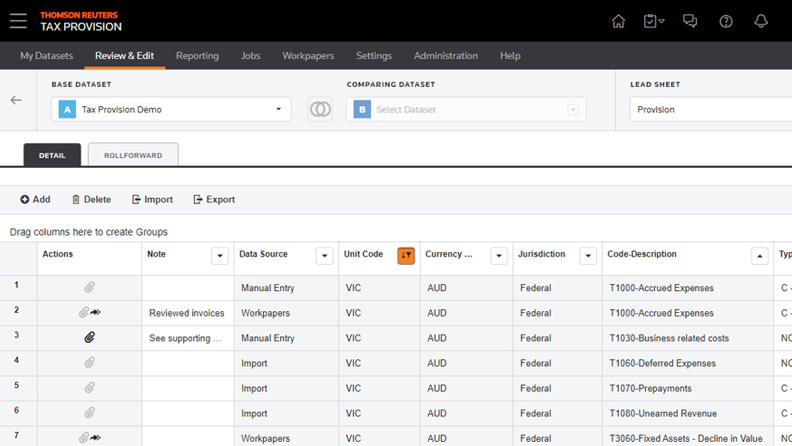Go to the home page icon

(x=618, y=21)
